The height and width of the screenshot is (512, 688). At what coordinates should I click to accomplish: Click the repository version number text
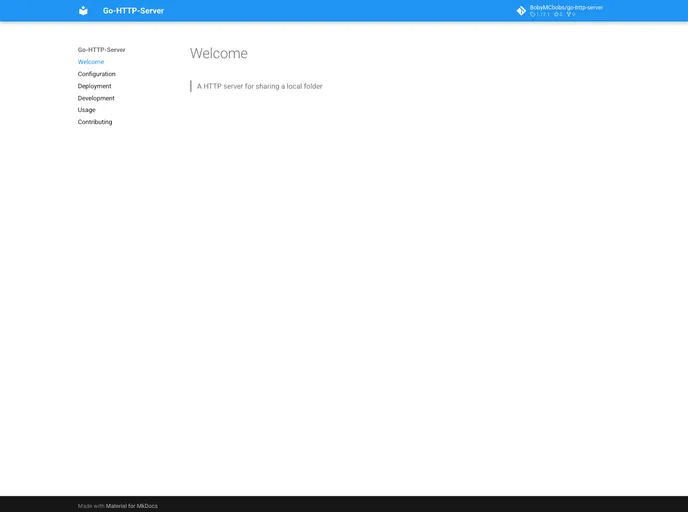[x=543, y=15]
